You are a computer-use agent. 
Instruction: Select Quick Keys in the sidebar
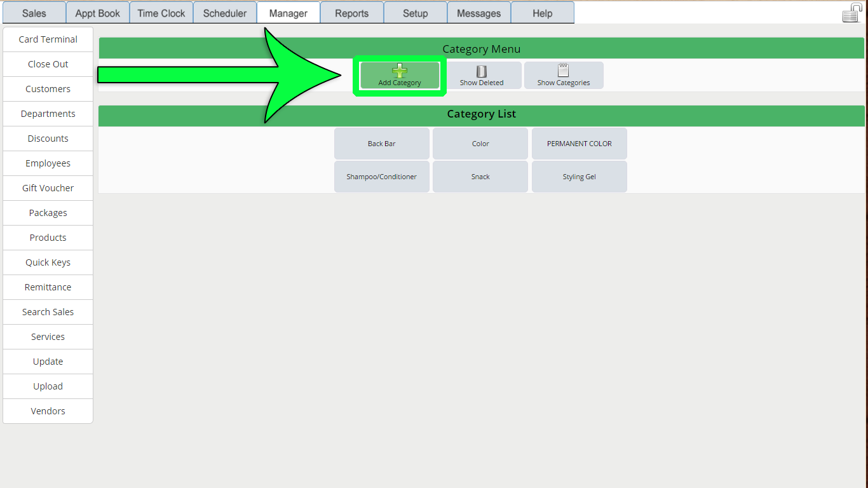(48, 262)
